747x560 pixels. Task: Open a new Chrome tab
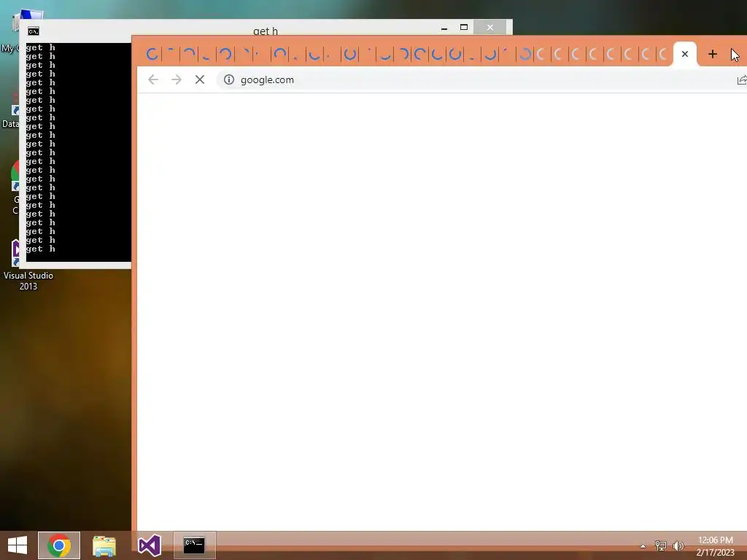(712, 54)
